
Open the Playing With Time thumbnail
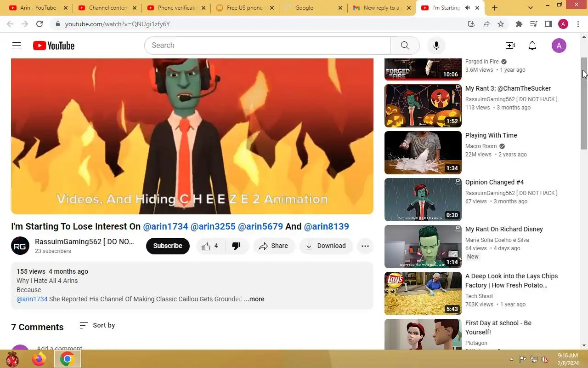pos(423,153)
